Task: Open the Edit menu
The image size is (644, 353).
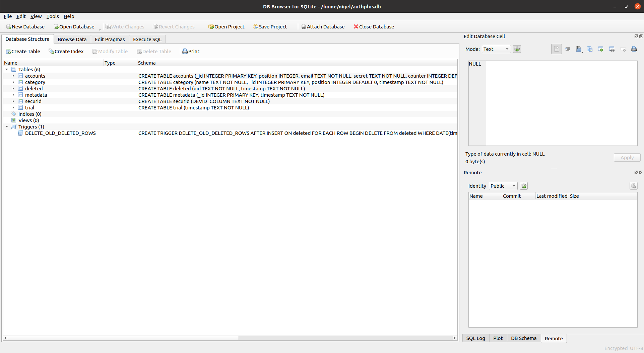Action: (x=21, y=16)
